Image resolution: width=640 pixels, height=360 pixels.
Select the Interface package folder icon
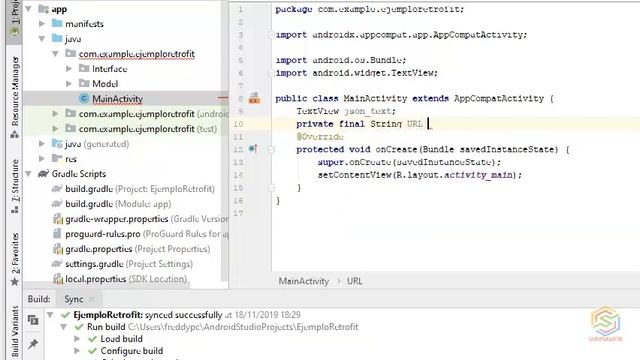[84, 68]
